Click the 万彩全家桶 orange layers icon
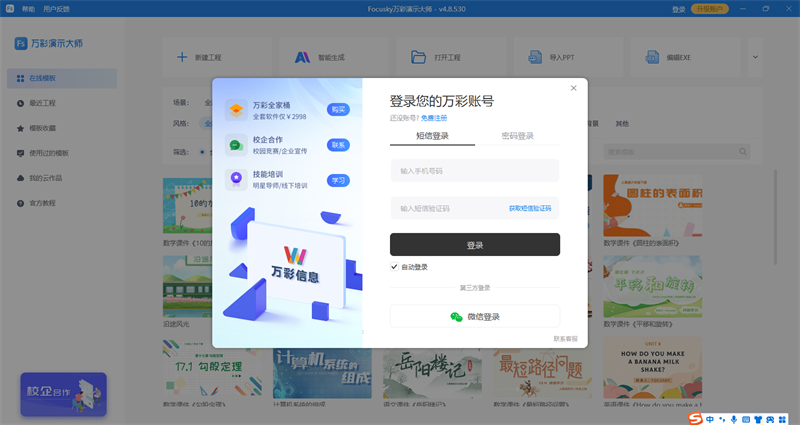The image size is (800, 425). pos(236,110)
